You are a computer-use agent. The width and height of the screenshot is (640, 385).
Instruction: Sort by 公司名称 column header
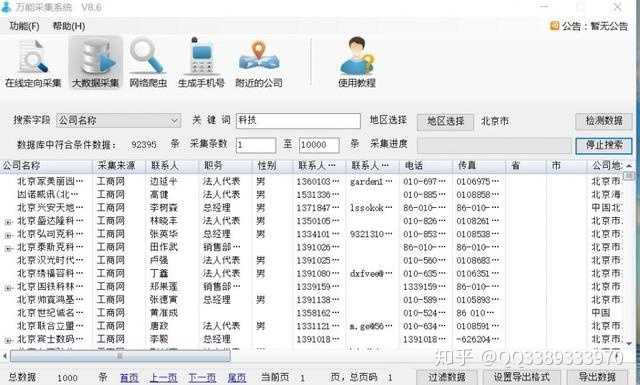pos(47,166)
